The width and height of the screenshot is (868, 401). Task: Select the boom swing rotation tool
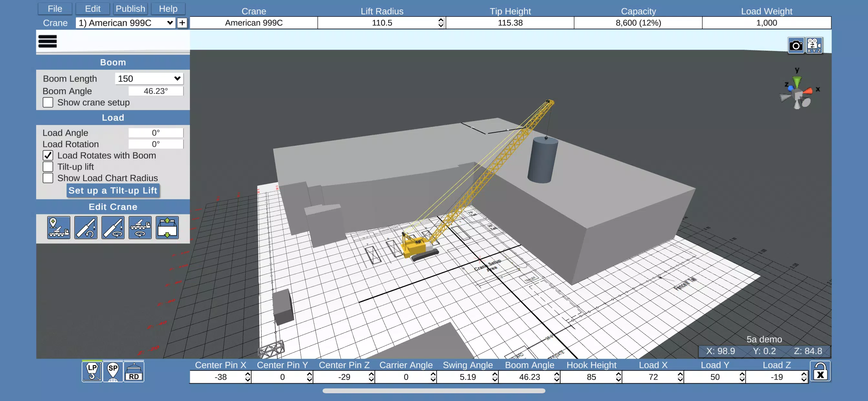113,227
